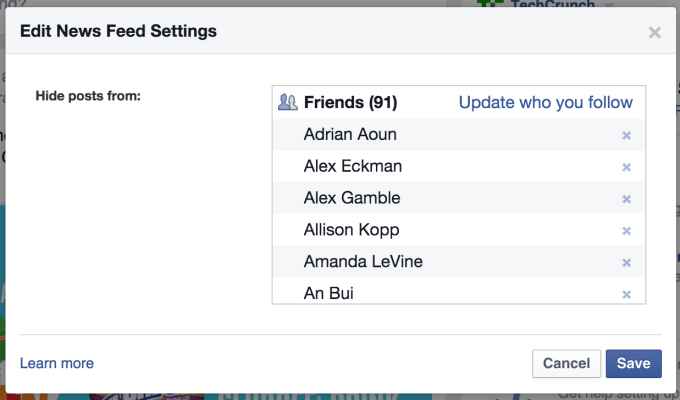680x400 pixels.
Task: Click the Hide posts from label
Action: [88, 96]
